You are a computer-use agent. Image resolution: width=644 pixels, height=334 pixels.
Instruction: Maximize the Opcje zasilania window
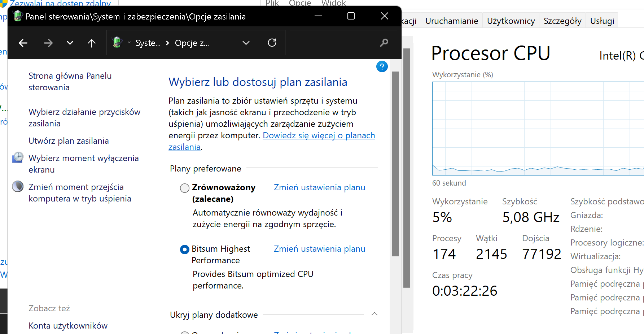pos(351,16)
